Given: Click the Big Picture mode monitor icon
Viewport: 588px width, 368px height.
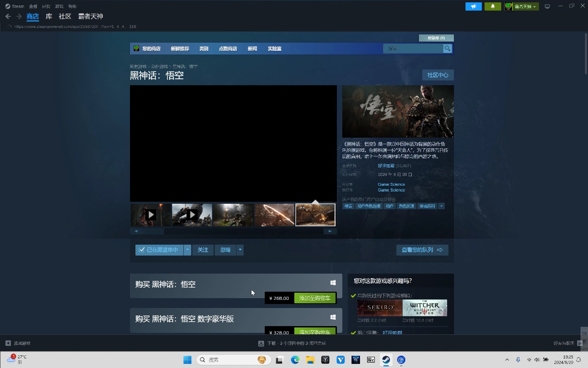Looking at the screenshot, I should tap(547, 6).
